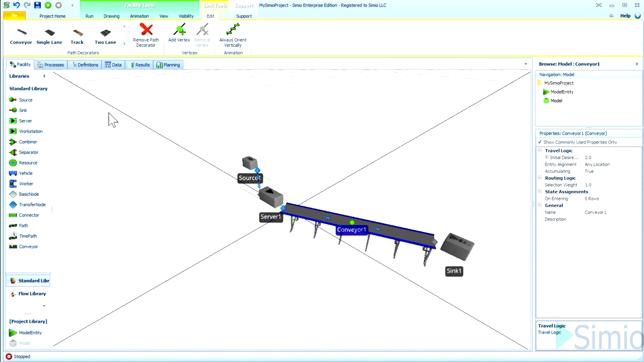
Task: Select the Combiner library object
Action: point(28,142)
